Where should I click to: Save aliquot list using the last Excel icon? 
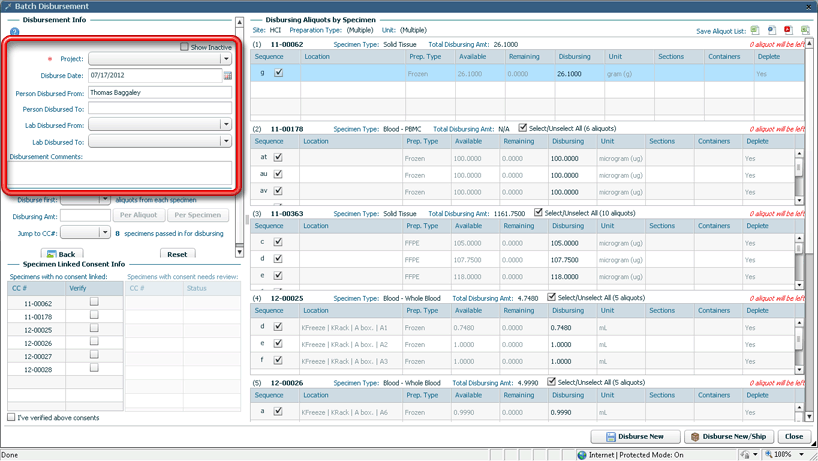[x=805, y=30]
